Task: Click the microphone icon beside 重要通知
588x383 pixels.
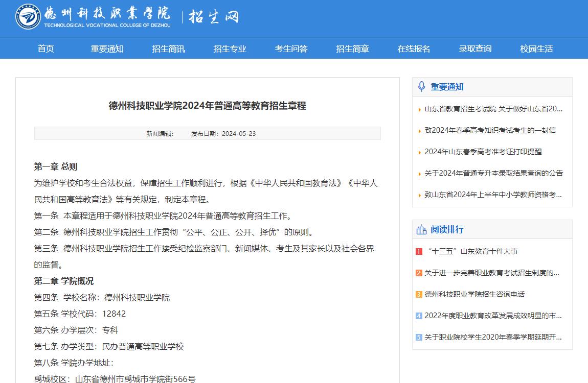Action: click(421, 86)
